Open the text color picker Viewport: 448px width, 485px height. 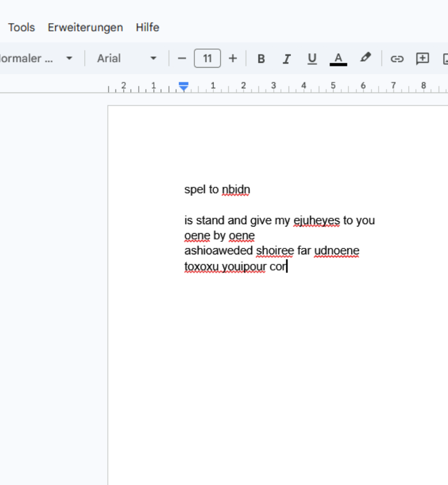point(338,59)
